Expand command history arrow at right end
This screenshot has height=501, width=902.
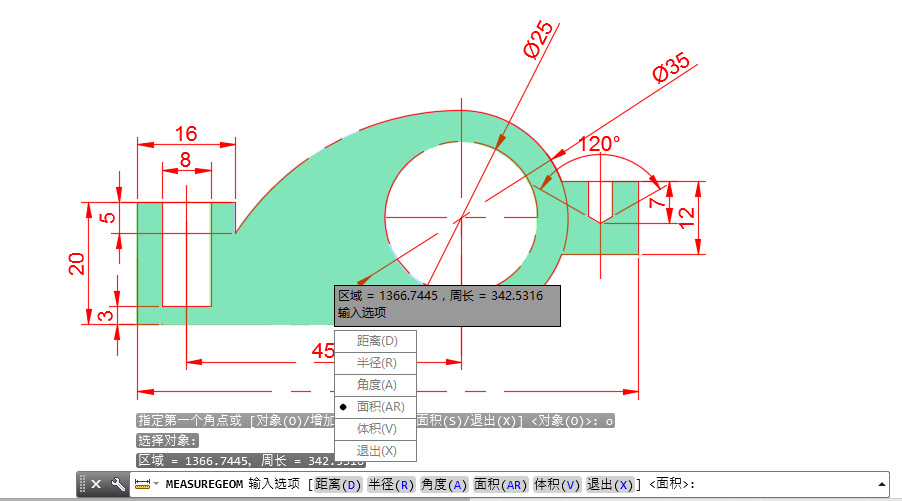882,484
